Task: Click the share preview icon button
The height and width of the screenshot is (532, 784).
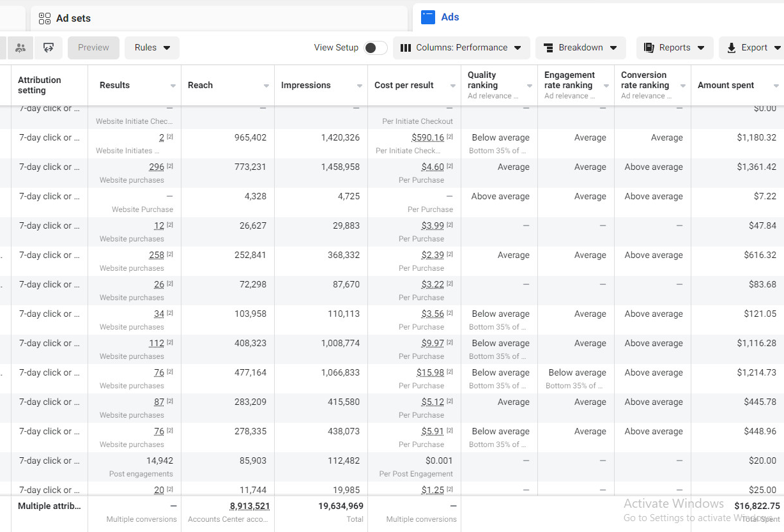Action: click(49, 47)
